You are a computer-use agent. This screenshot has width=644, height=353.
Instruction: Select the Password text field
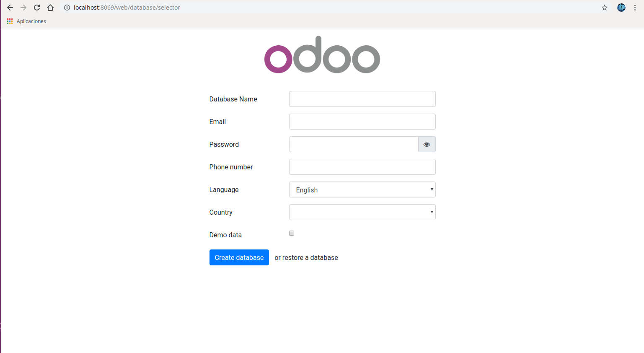tap(354, 144)
